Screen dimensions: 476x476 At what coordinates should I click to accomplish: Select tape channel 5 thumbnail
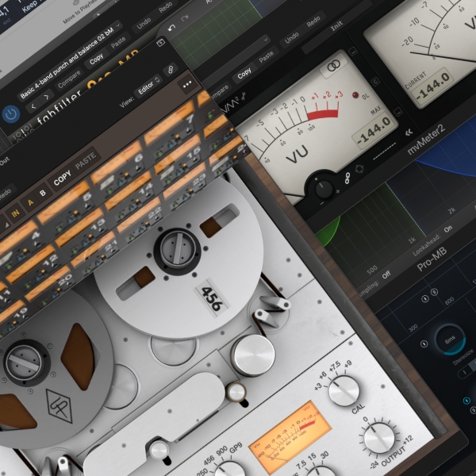click(65, 206)
